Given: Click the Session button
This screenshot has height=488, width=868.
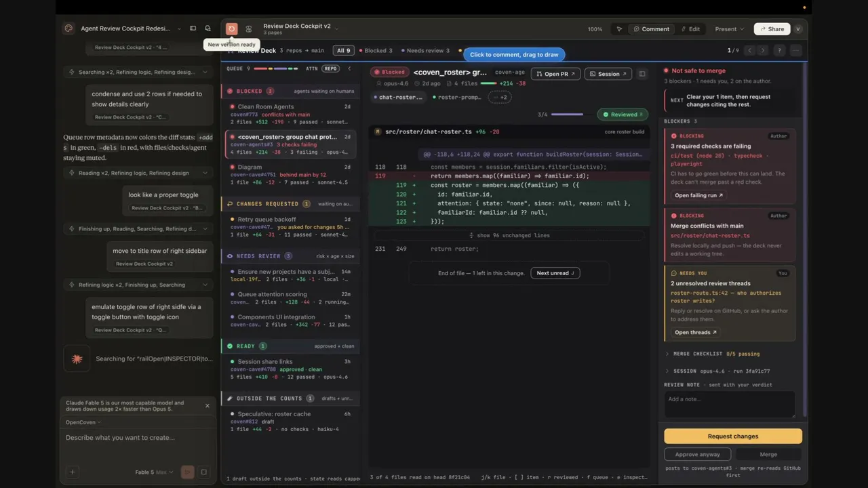Looking at the screenshot, I should pyautogui.click(x=608, y=74).
